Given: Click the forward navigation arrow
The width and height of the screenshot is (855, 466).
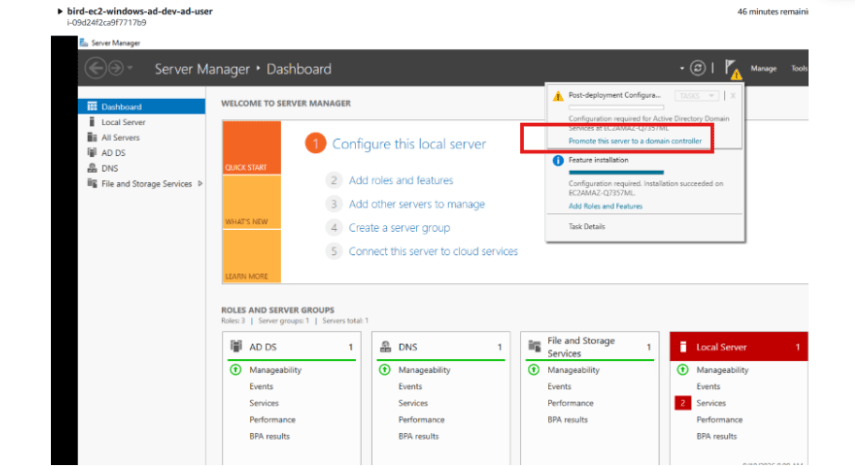Looking at the screenshot, I should [x=116, y=68].
